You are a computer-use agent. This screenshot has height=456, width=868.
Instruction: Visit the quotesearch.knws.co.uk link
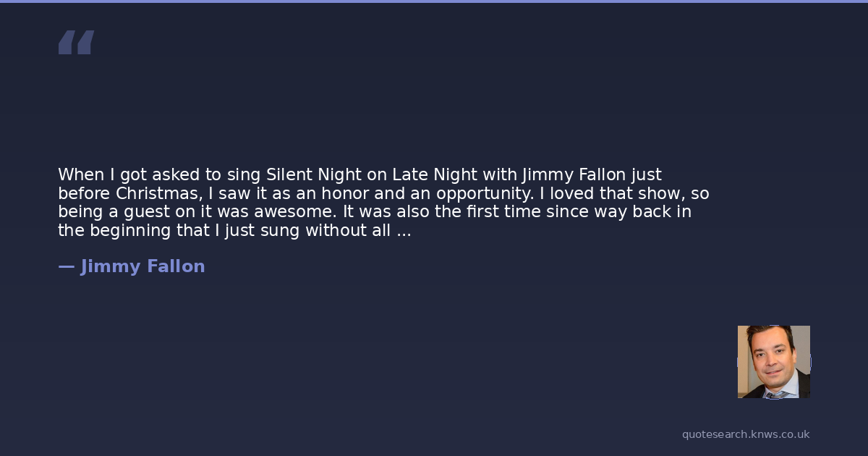click(745, 434)
